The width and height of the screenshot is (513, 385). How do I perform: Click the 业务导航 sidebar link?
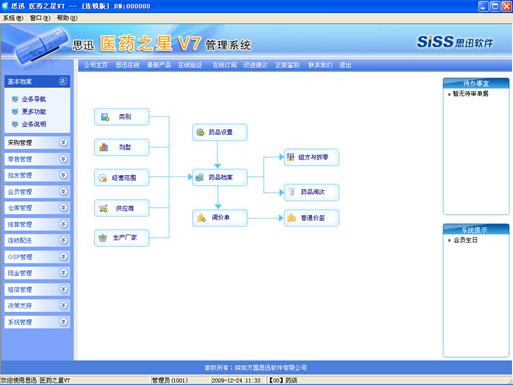[x=33, y=99]
